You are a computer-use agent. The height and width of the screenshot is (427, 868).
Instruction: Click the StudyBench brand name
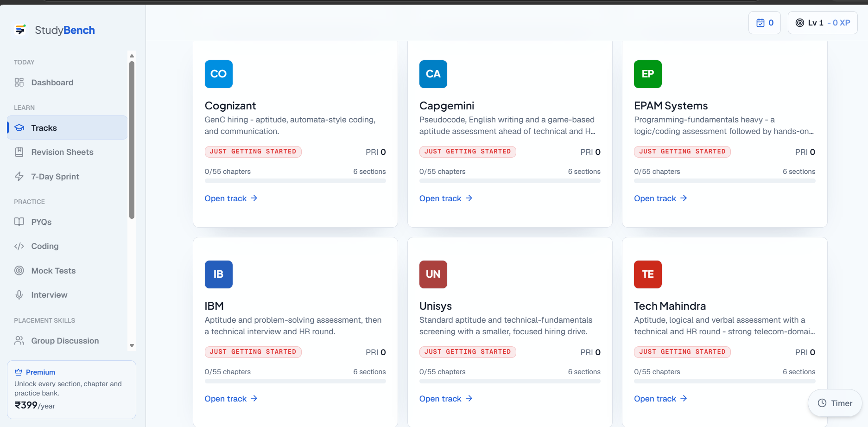[65, 30]
